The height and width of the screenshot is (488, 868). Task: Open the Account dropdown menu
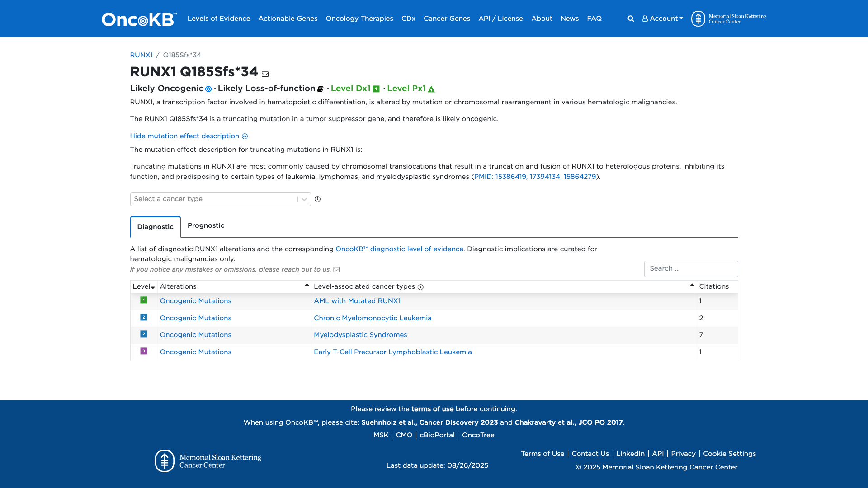[x=662, y=19]
